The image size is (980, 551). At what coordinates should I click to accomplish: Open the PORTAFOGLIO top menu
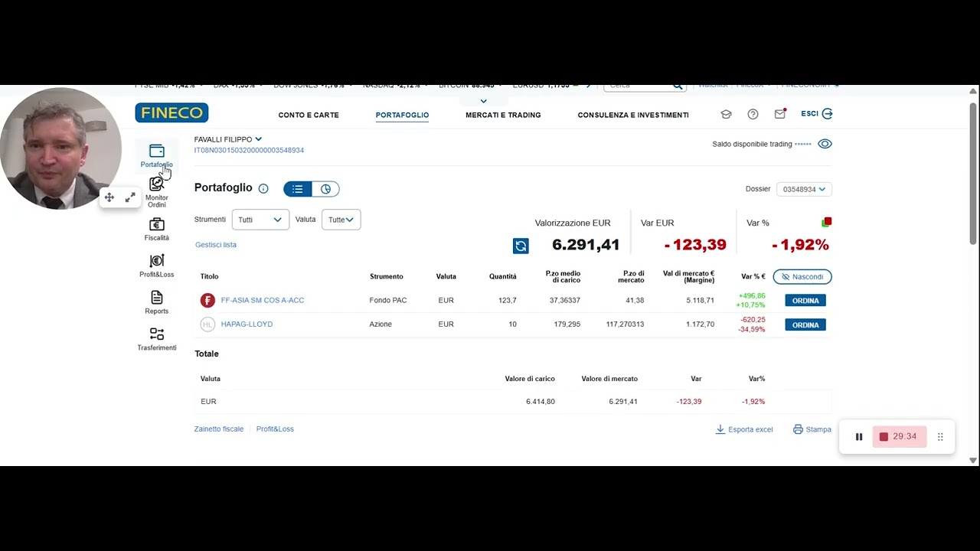coord(402,115)
